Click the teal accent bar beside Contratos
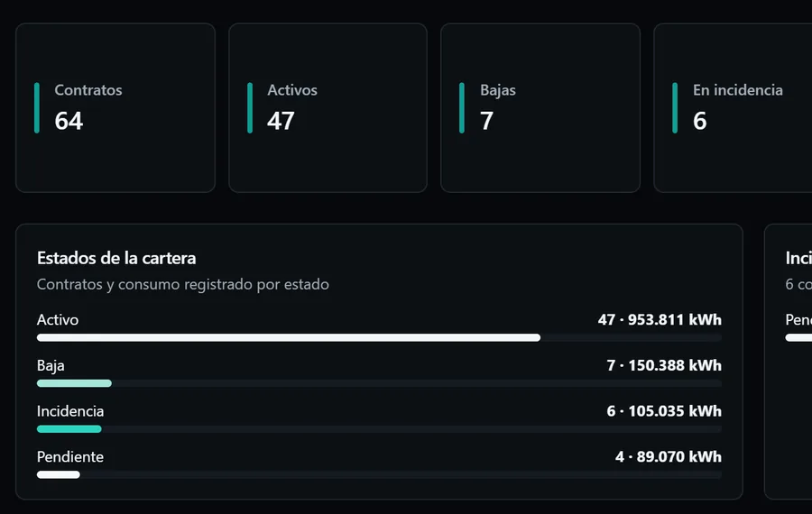This screenshot has width=812, height=514. 37,107
